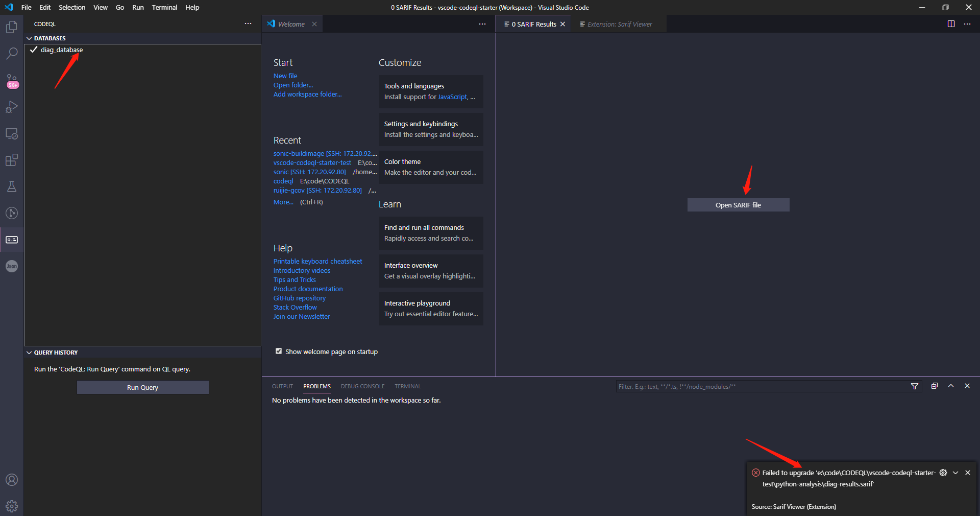Open the Remote Explorer view

pos(11,133)
